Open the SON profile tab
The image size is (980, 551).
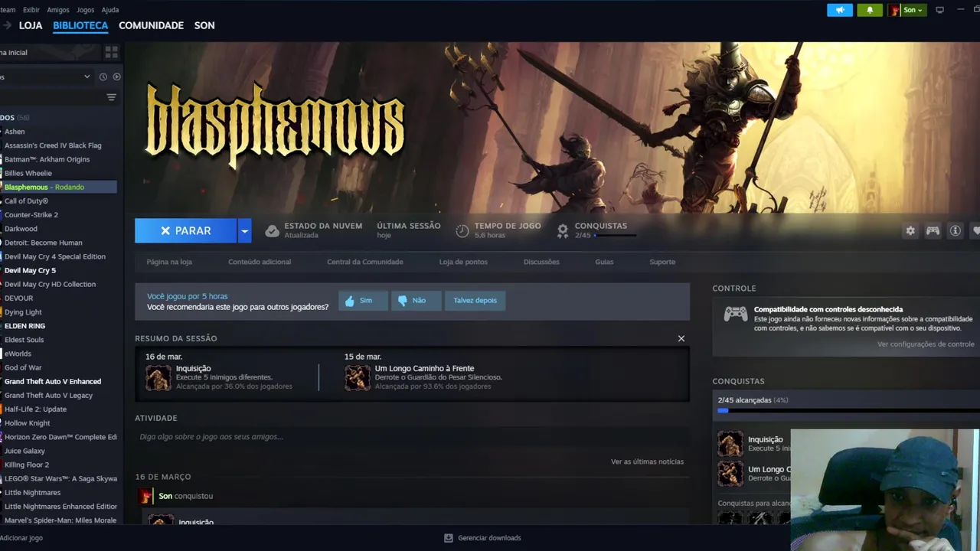tap(204, 25)
